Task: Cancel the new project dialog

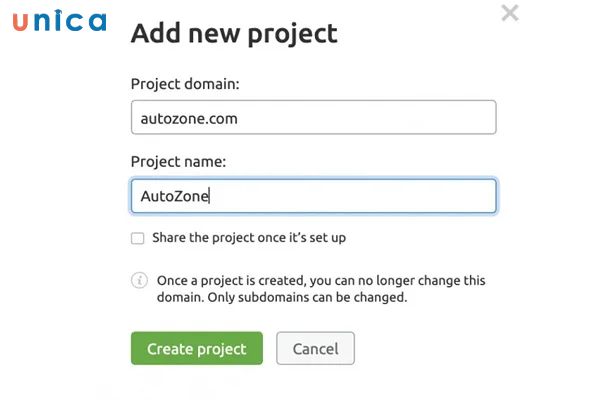Action: point(315,349)
